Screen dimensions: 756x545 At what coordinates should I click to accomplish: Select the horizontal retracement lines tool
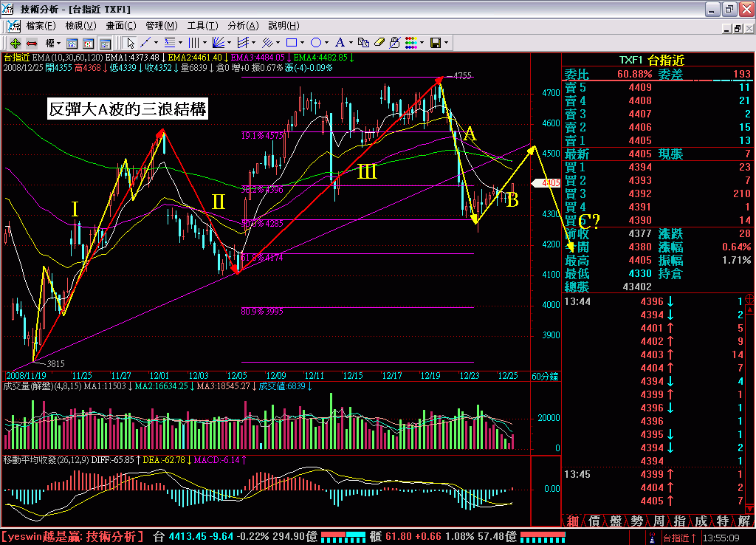[170, 43]
